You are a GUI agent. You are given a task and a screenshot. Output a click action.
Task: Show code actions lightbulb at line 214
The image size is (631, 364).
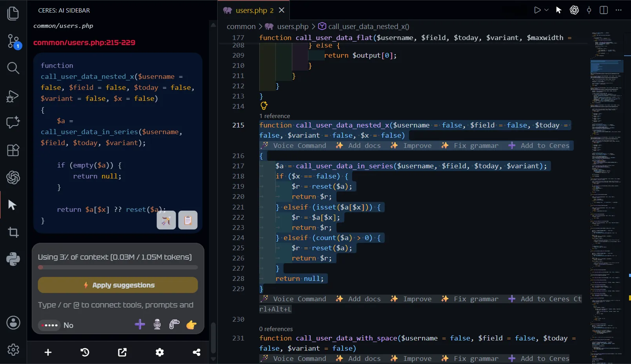(264, 106)
